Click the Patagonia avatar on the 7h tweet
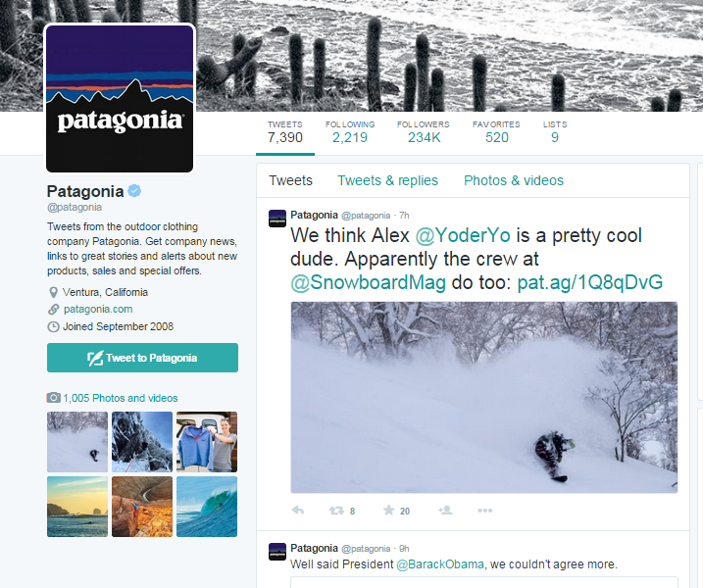 (277, 219)
